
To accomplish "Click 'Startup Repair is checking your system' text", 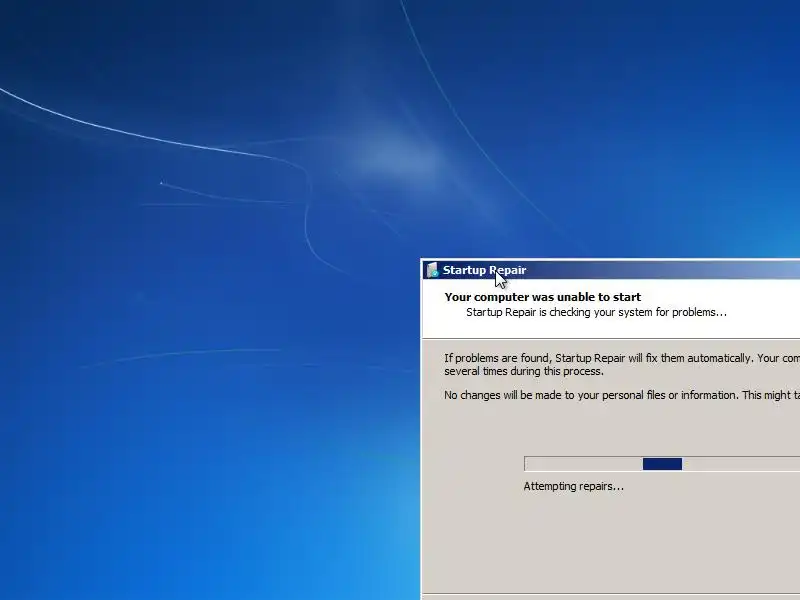I will tap(596, 312).
